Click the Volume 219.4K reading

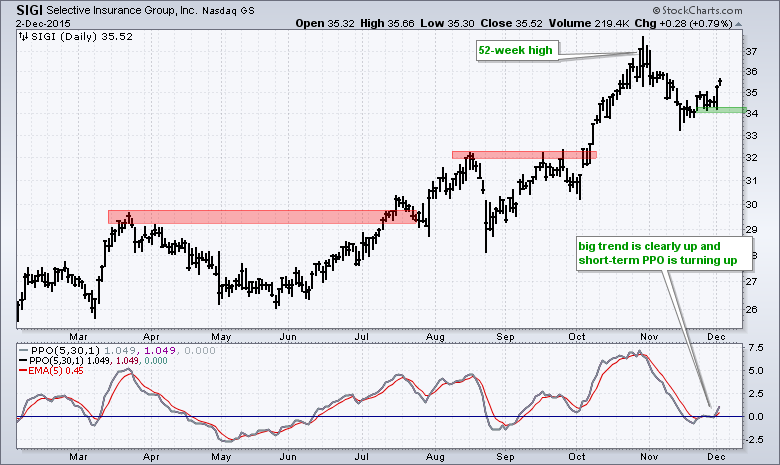click(589, 23)
